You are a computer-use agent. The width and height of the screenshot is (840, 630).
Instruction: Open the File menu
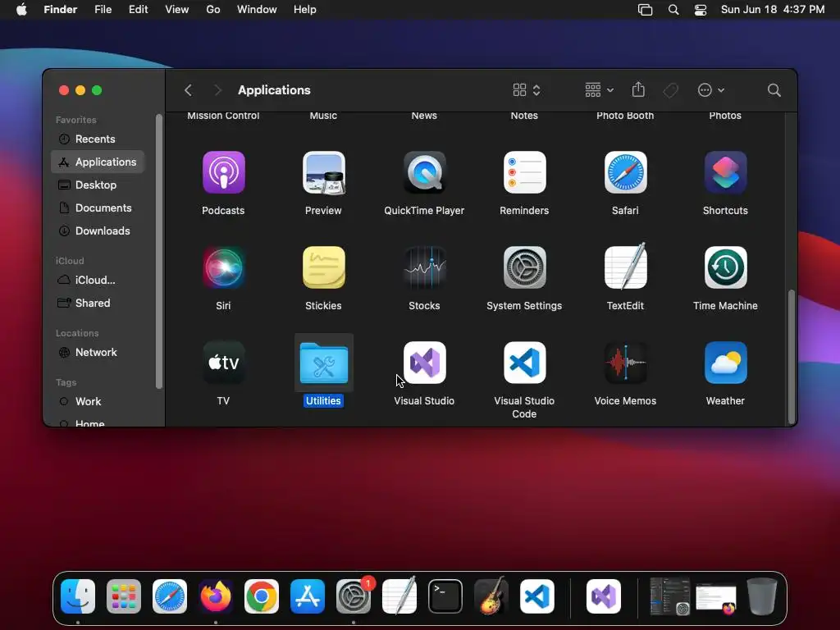[103, 10]
